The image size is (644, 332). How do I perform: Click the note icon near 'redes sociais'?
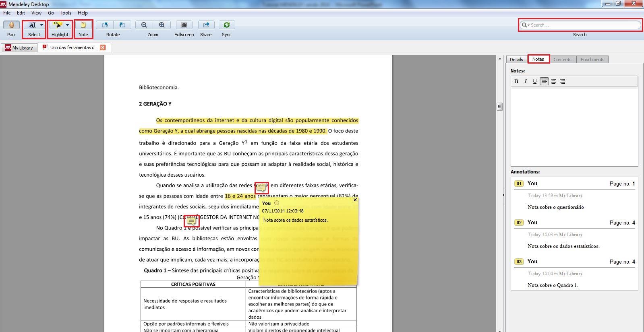261,188
